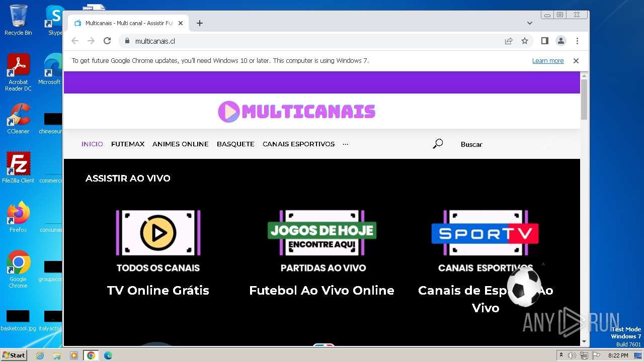
Task: Open Learn more link
Action: tap(548, 61)
